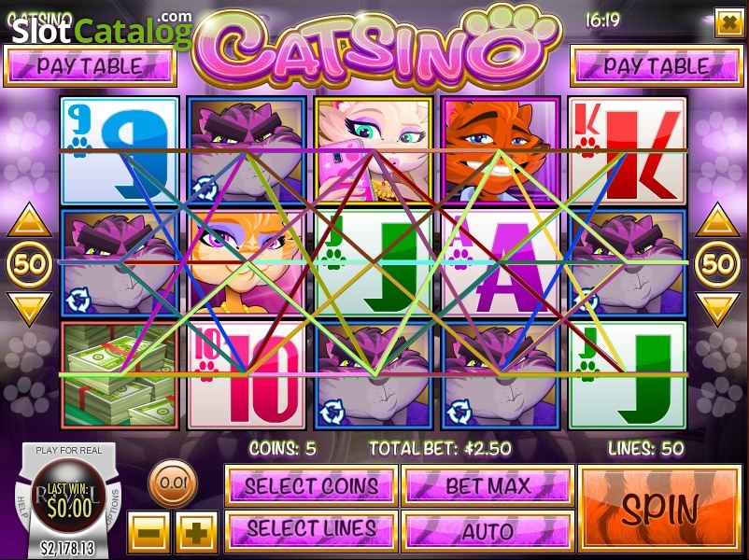Open SELECT COINS option
Image resolution: width=749 pixels, height=560 pixels.
(x=311, y=486)
